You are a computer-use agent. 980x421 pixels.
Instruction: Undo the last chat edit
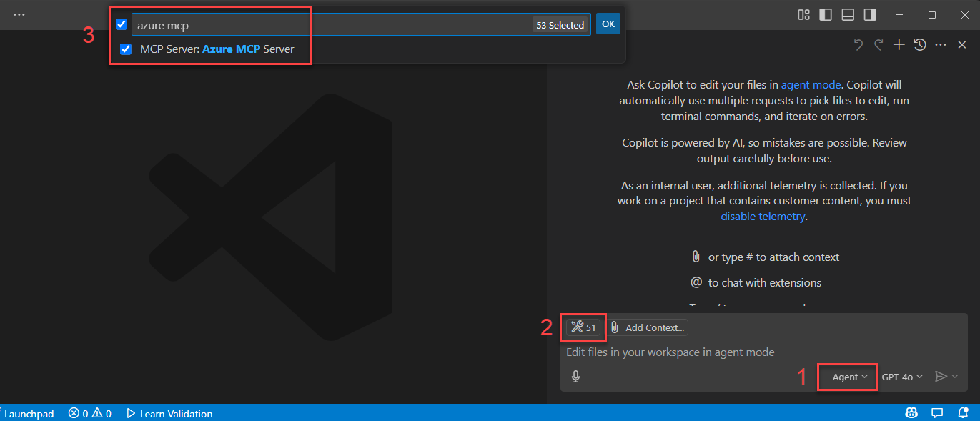coord(858,44)
